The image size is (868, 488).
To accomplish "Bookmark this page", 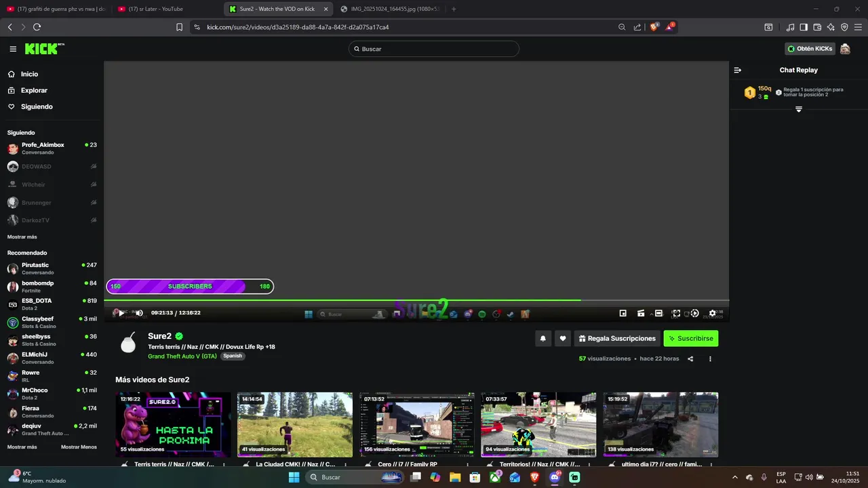I will 179,27.
